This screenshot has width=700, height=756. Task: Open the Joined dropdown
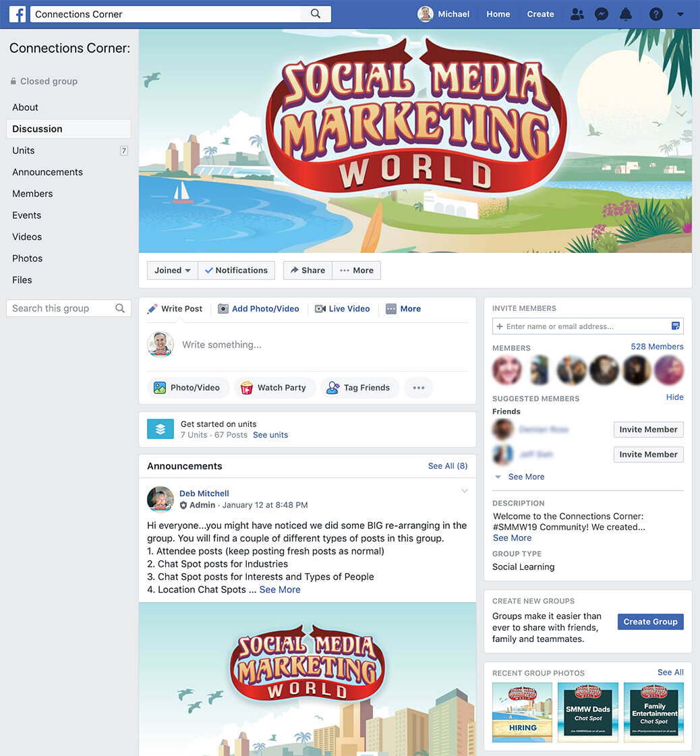coord(173,270)
